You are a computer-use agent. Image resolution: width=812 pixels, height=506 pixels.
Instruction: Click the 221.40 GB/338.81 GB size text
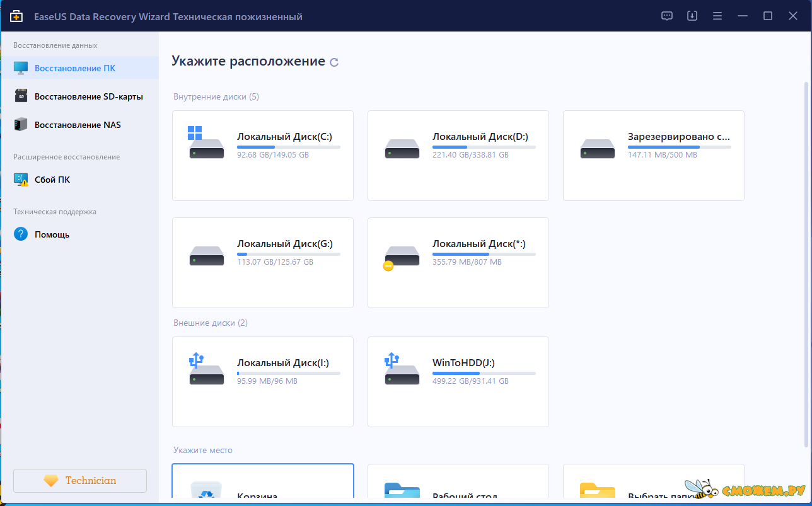(x=470, y=155)
